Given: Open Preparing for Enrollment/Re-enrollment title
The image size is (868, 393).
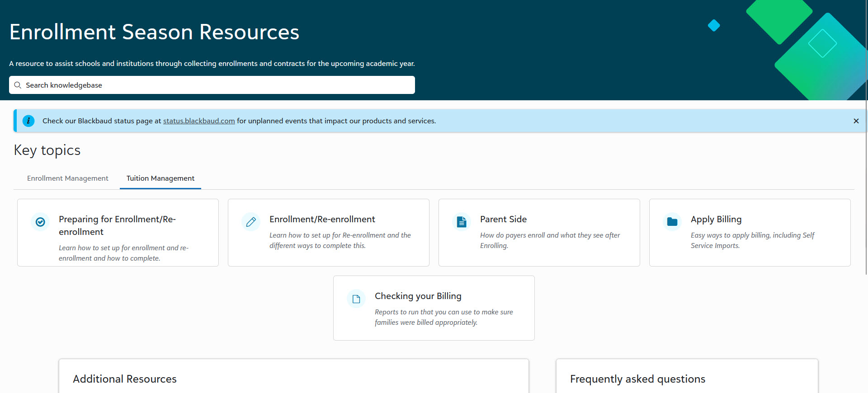Looking at the screenshot, I should (117, 225).
